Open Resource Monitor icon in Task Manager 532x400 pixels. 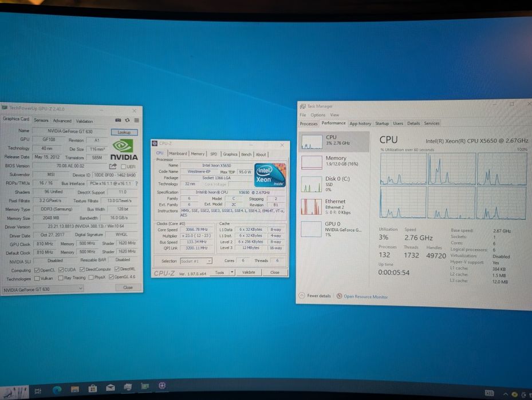[x=339, y=296]
